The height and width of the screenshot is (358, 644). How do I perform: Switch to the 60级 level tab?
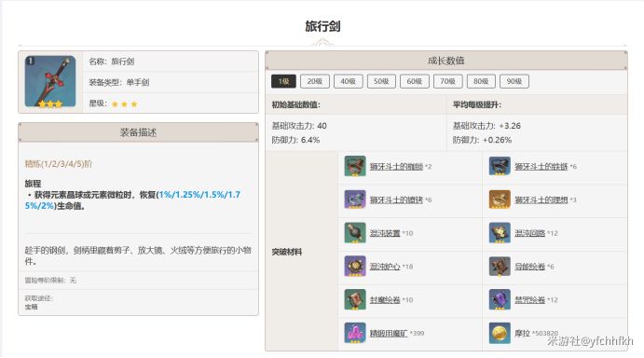pyautogui.click(x=415, y=81)
